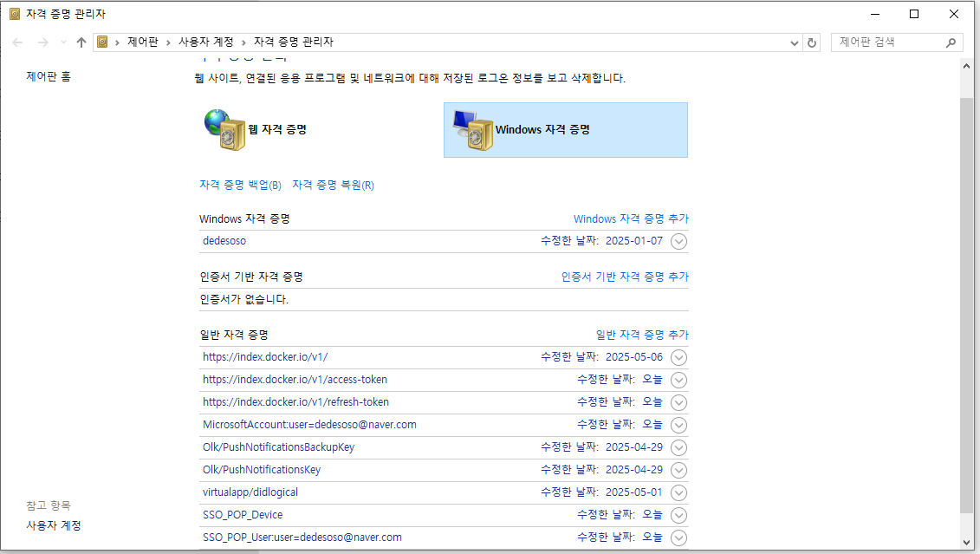Select https://index.docker.io/v1/refresh-token entry
This screenshot has height=554, width=980.
295,402
